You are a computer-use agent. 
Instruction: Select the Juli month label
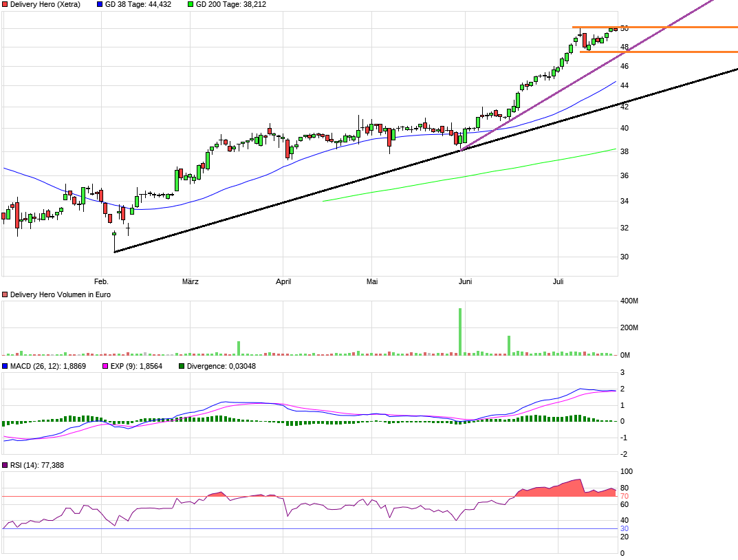557,281
